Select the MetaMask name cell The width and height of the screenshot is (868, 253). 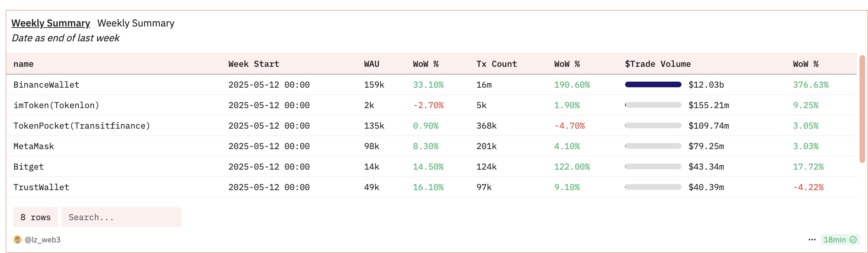tap(34, 146)
